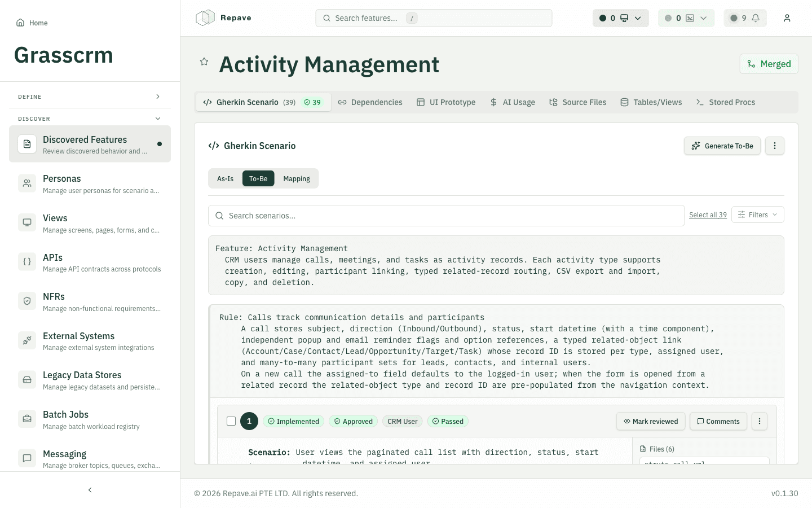Click scenario number 1 badge

(249, 421)
